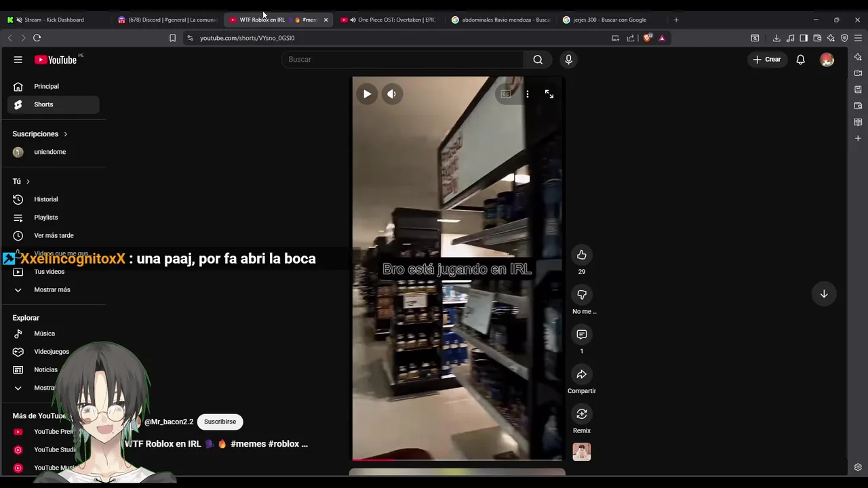Viewport: 868px width, 488px height.
Task: Click the address bar share page icon
Action: (x=631, y=38)
